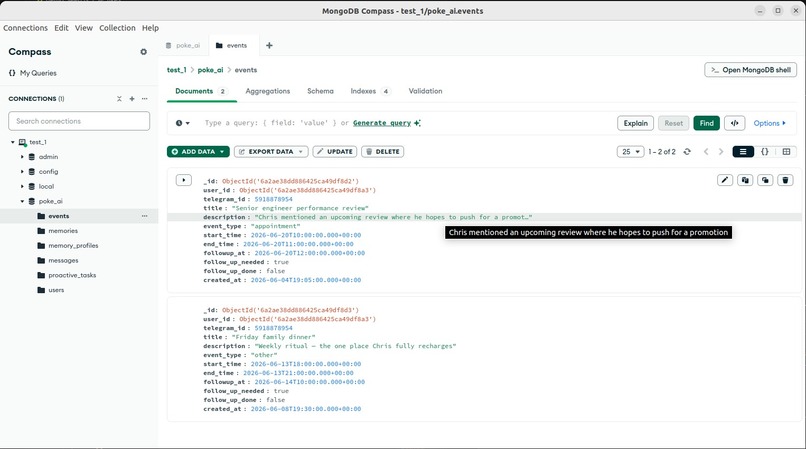Open connections options ellipsis

click(x=144, y=99)
